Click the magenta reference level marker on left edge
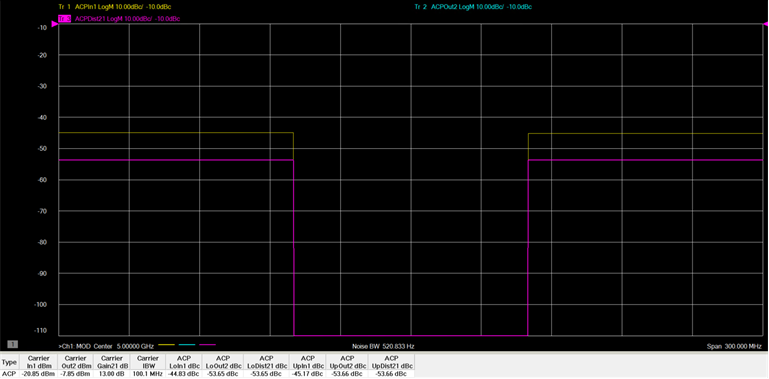This screenshot has width=769, height=379. [x=54, y=24]
